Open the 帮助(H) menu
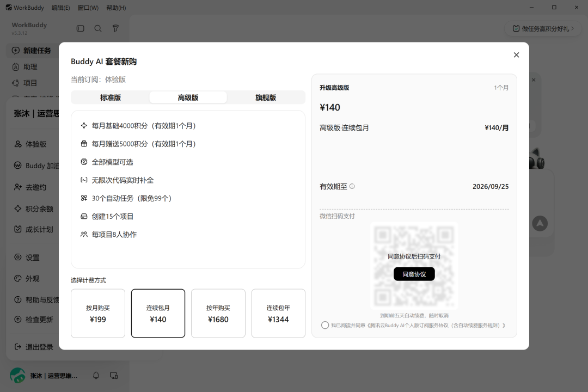Image resolution: width=588 pixels, height=392 pixels. click(117, 8)
